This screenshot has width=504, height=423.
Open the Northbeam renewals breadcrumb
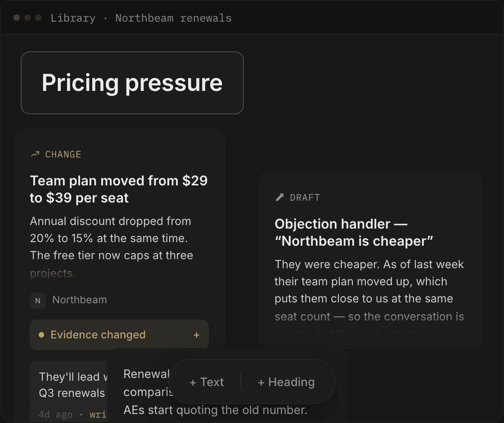click(173, 18)
